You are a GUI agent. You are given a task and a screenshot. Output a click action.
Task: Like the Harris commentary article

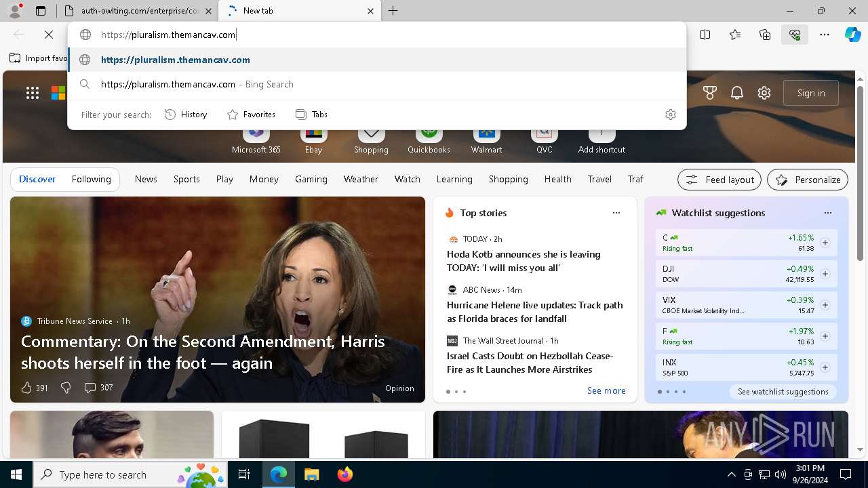tap(34, 388)
